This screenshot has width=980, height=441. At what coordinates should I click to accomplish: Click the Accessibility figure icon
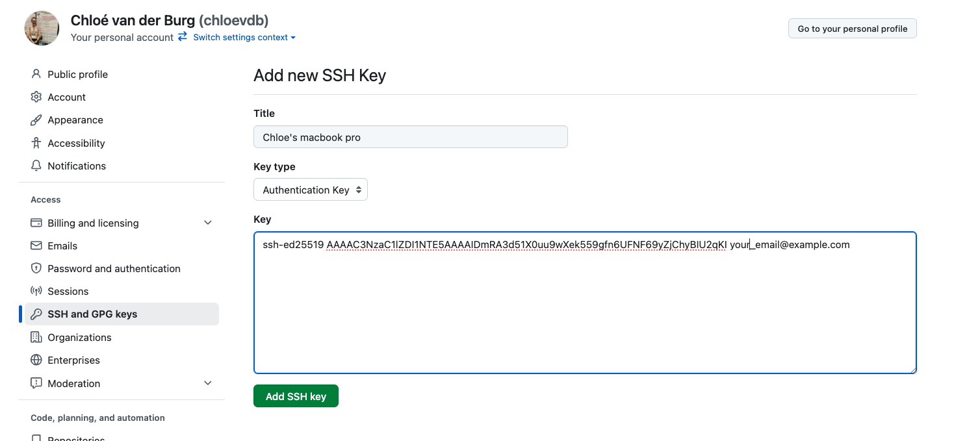pyautogui.click(x=36, y=143)
